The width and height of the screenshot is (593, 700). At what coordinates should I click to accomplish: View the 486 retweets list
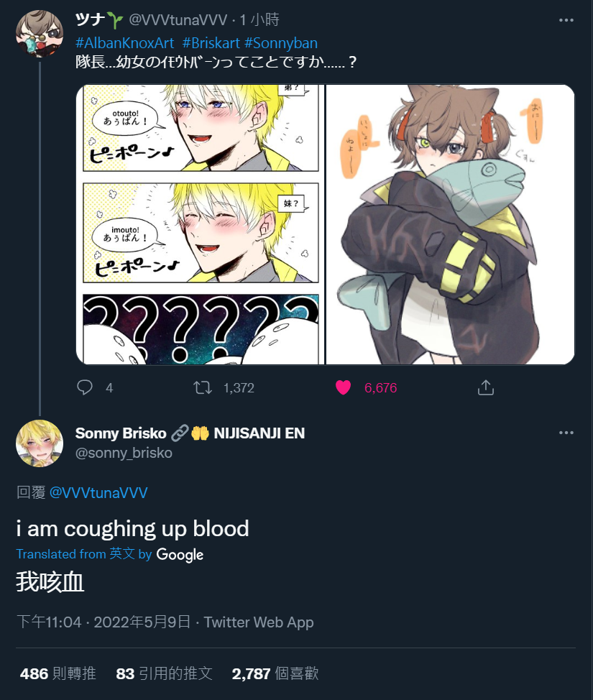click(x=58, y=673)
